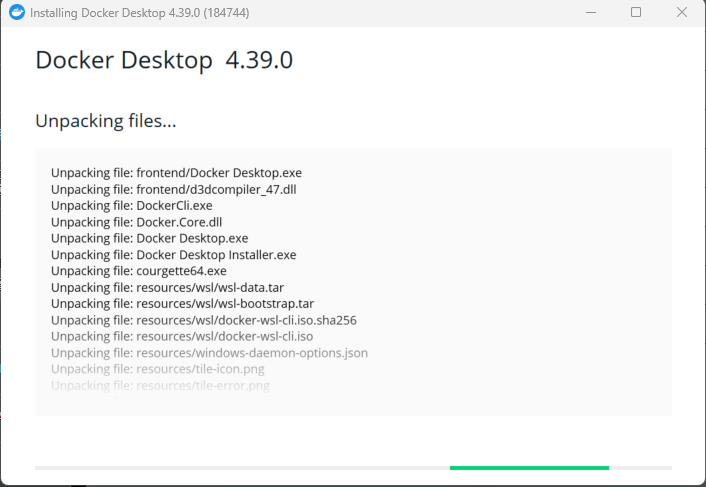Click the Docker whale icon in title bar
Image resolution: width=706 pixels, height=487 pixels.
[17, 12]
